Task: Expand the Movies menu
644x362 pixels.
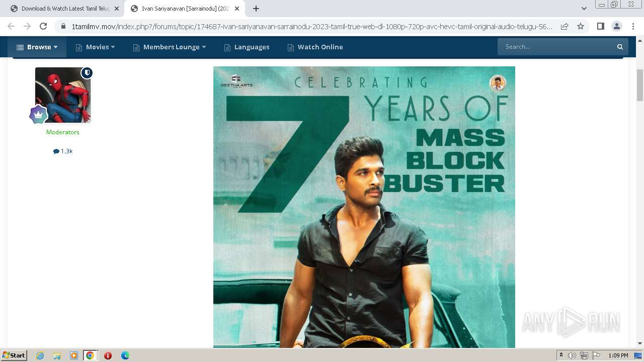Action: click(x=95, y=47)
